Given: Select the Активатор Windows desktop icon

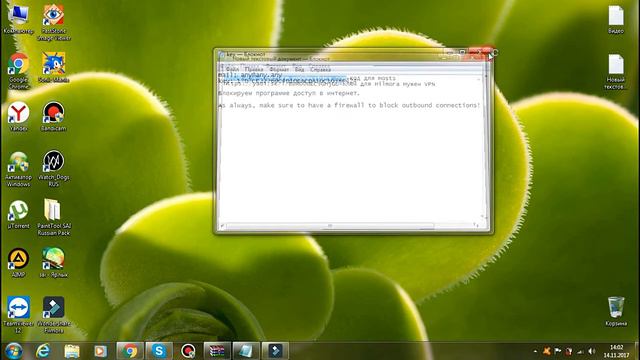Looking at the screenshot, I should click(18, 169).
